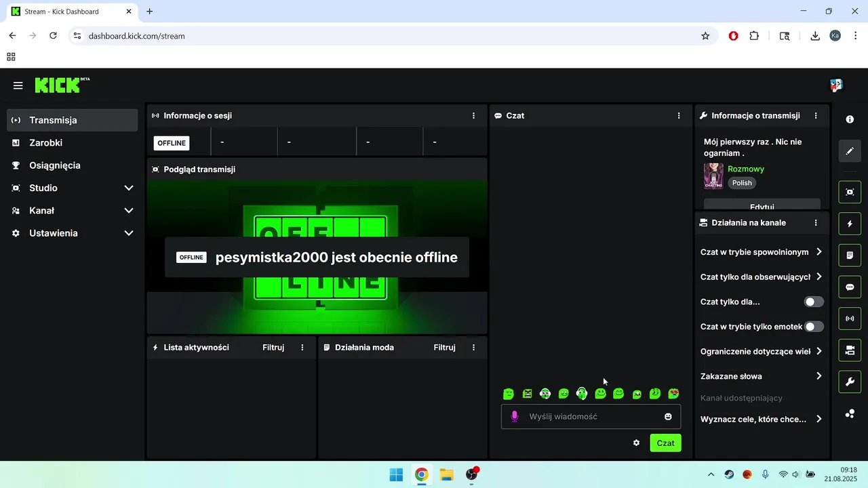Screen dimensions: 868x488
Task: Toggle channel actions camera icon in right rail
Action: pos(850,350)
